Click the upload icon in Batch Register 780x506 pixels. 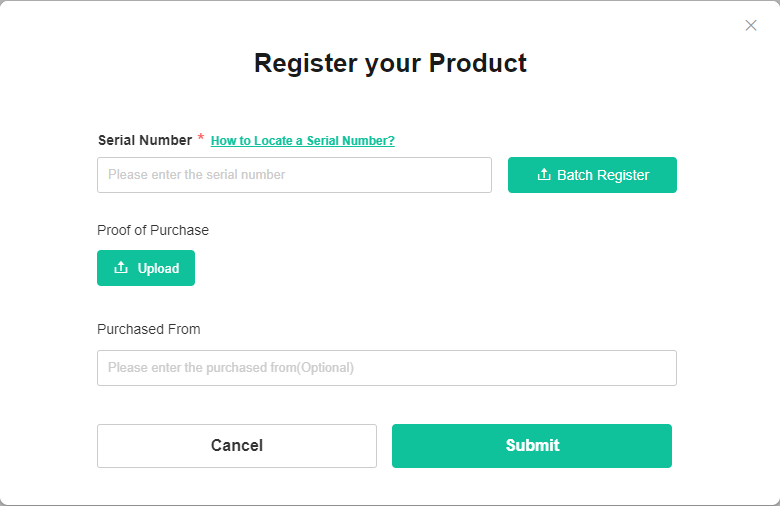pos(544,175)
